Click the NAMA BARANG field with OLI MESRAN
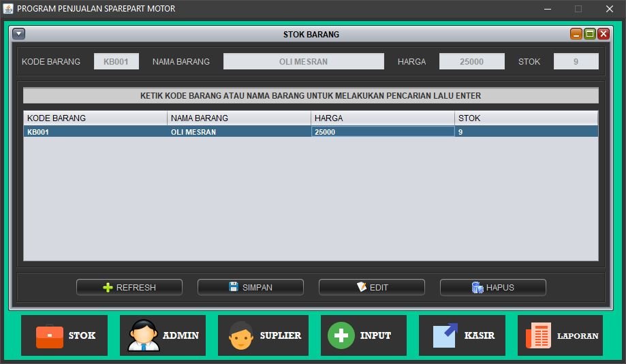The width and height of the screenshot is (626, 364). click(x=303, y=61)
